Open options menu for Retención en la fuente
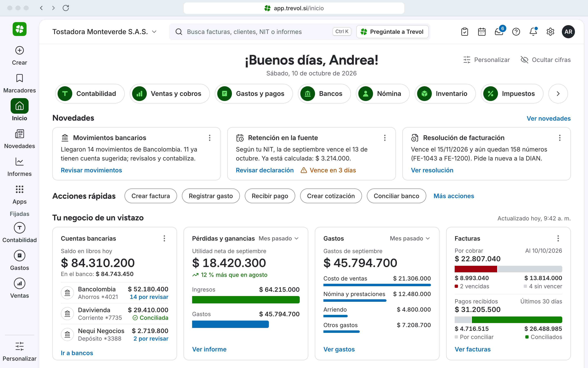Image resolution: width=588 pixels, height=368 pixels. click(385, 138)
